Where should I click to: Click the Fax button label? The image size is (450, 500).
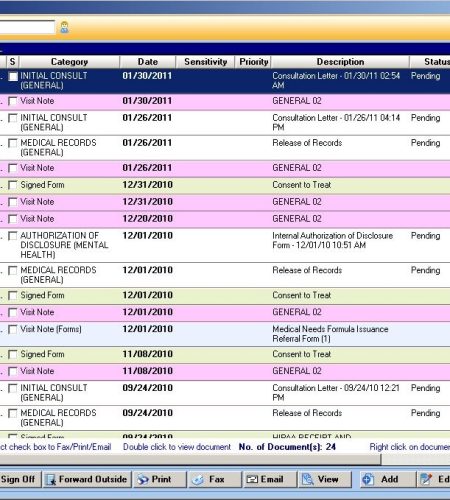[217, 480]
